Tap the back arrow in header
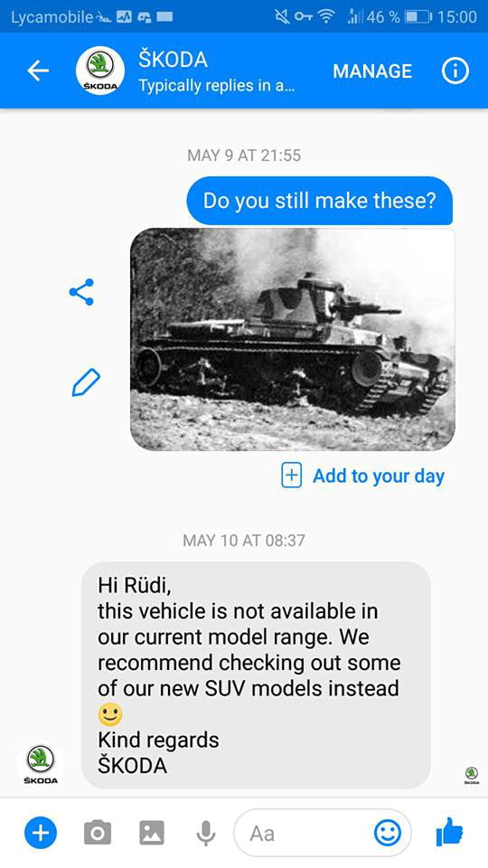The image size is (488, 868). (38, 71)
